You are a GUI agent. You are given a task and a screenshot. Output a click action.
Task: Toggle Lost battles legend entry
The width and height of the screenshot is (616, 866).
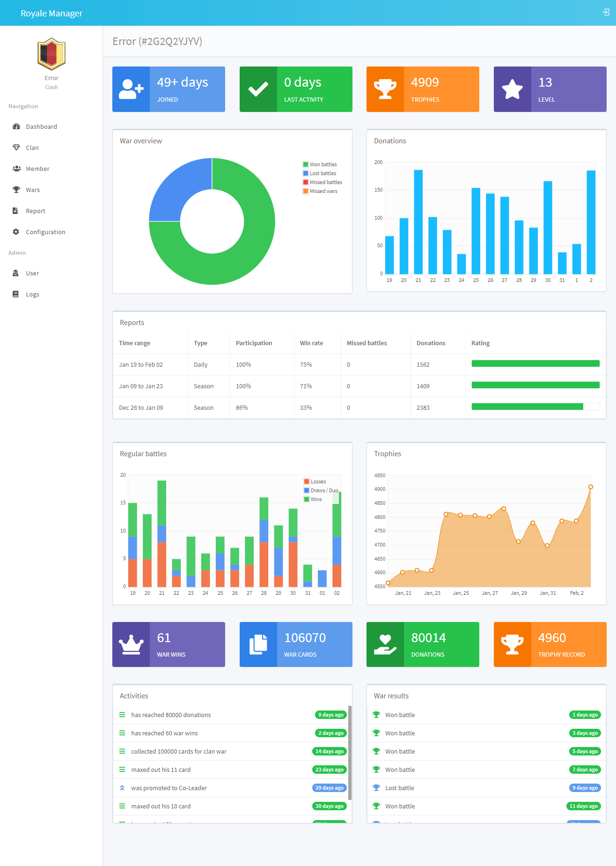coord(323,173)
